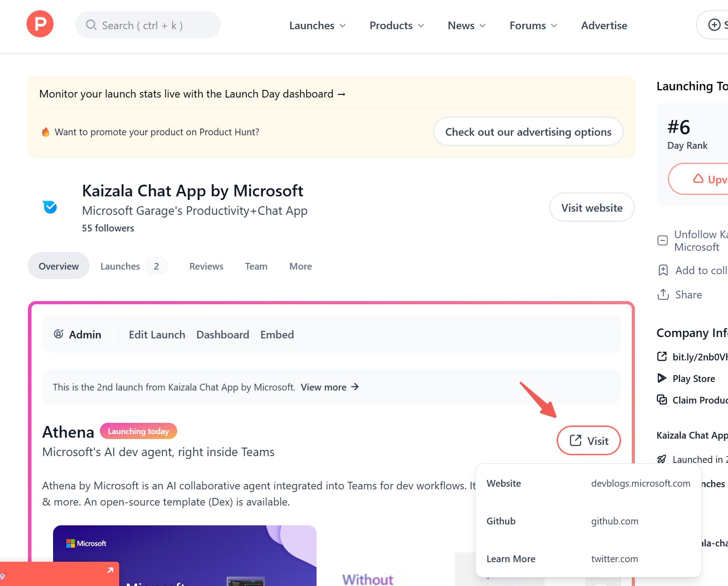This screenshot has width=728, height=586.
Task: Open the Team tab
Action: [256, 266]
